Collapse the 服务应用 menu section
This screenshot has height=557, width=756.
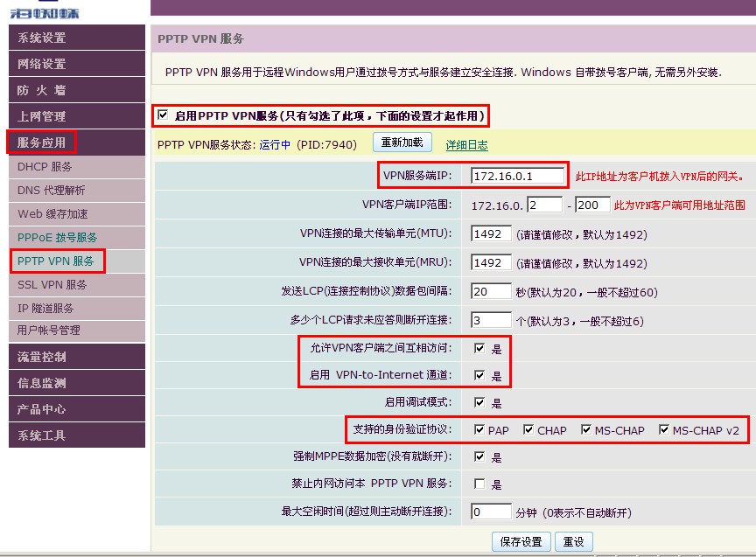pos(77,143)
